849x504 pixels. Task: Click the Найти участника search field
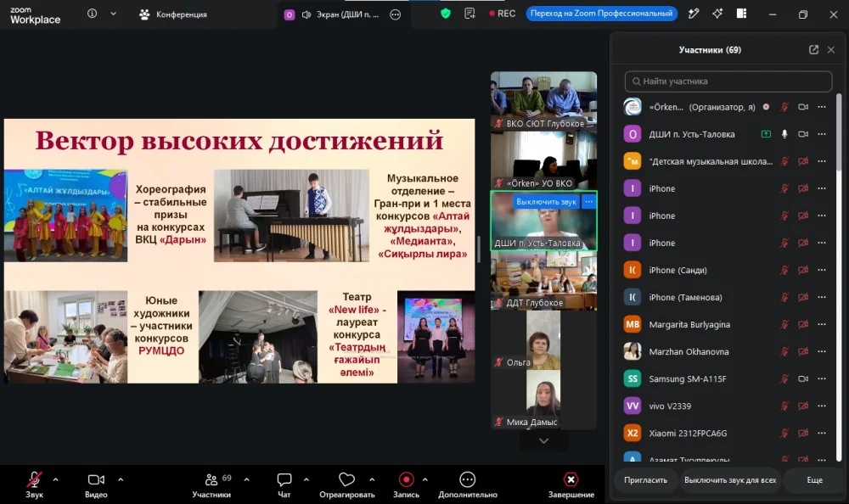[x=728, y=81]
